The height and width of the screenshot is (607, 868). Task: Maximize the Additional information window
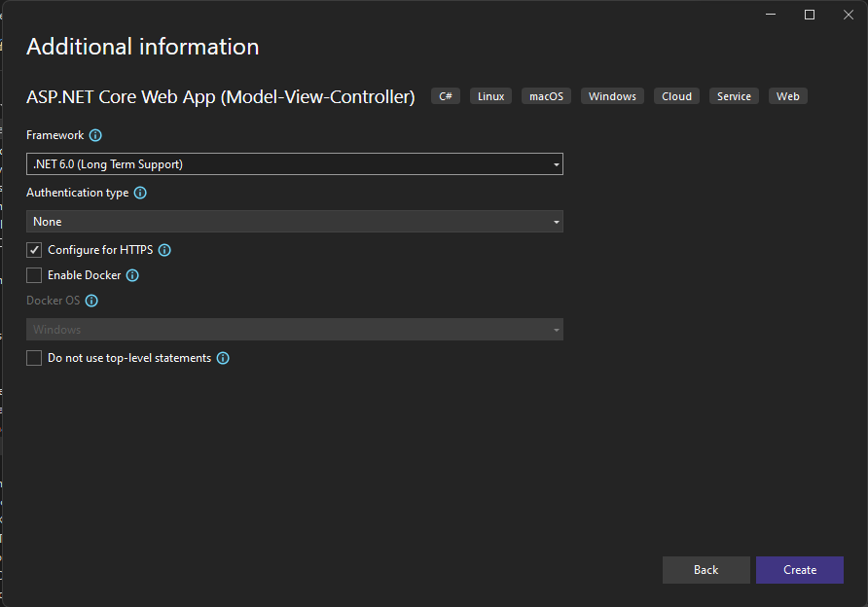810,15
